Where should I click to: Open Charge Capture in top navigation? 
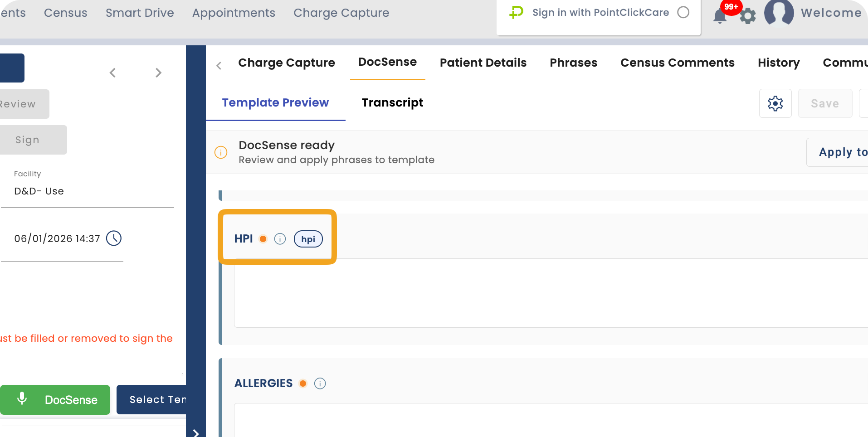click(341, 13)
